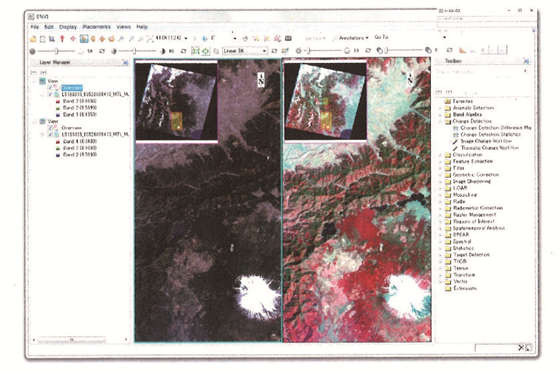
Task: Toggle visibility of the first raster layer
Action: 51,94
